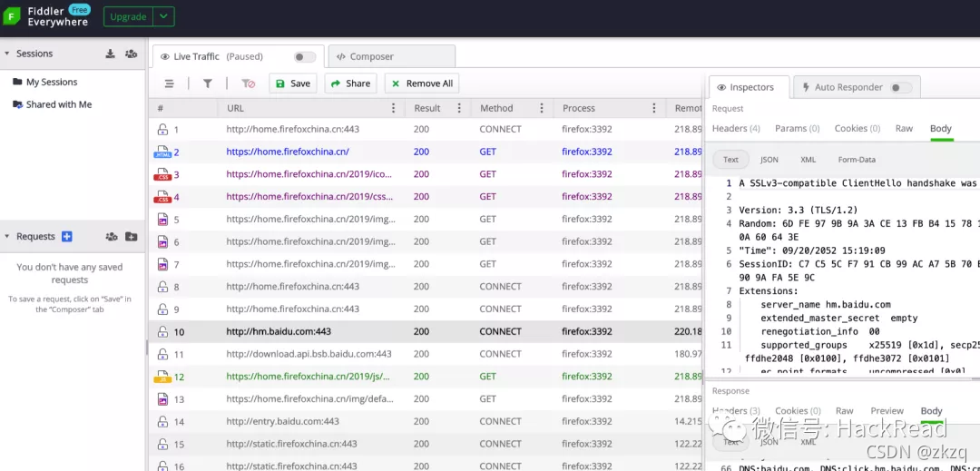Select session 2 https://home.firefoxchina.cn/ URL
The height and width of the screenshot is (471, 980).
click(288, 152)
